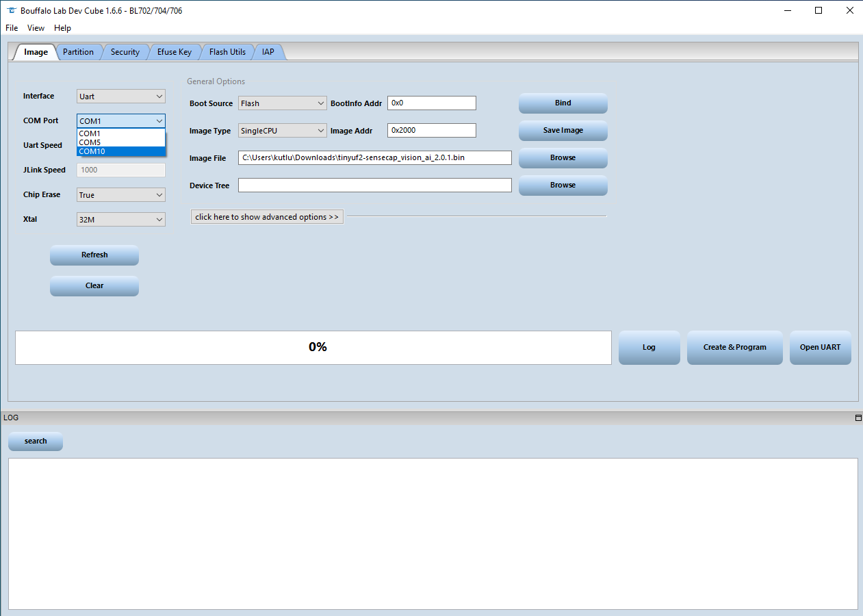The image size is (863, 616).
Task: Open the File menu
Action: tap(12, 28)
